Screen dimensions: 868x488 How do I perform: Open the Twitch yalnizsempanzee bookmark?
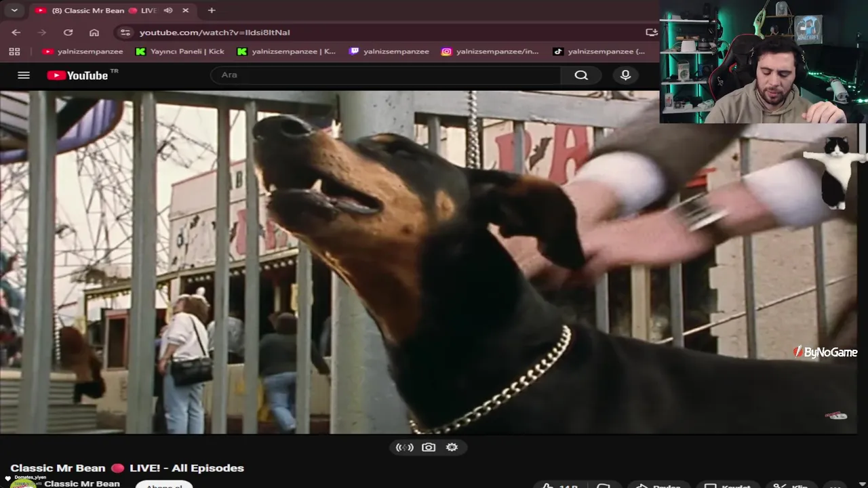click(x=389, y=52)
